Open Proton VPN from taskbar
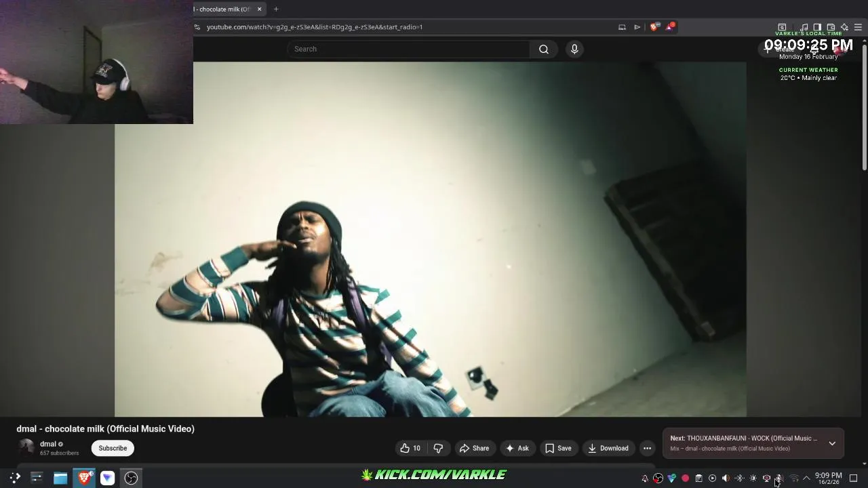 108,478
